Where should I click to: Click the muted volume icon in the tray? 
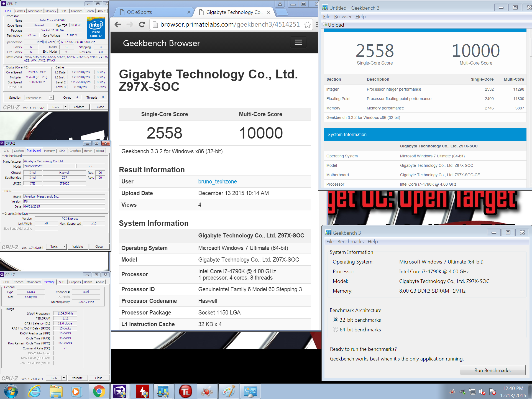482,392
